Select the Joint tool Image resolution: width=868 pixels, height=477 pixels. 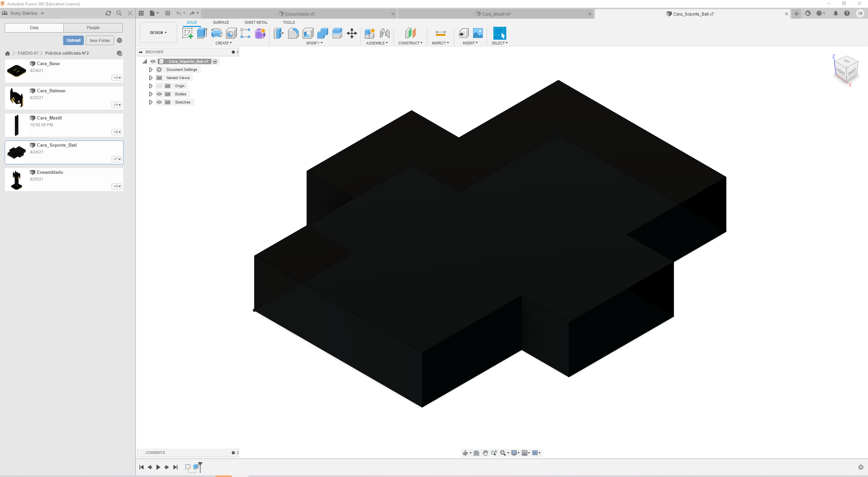click(x=385, y=33)
